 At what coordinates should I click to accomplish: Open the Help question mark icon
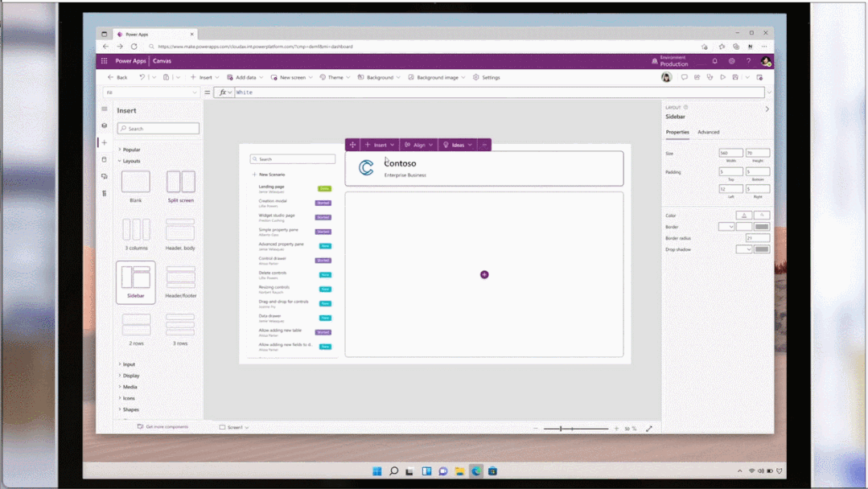748,61
